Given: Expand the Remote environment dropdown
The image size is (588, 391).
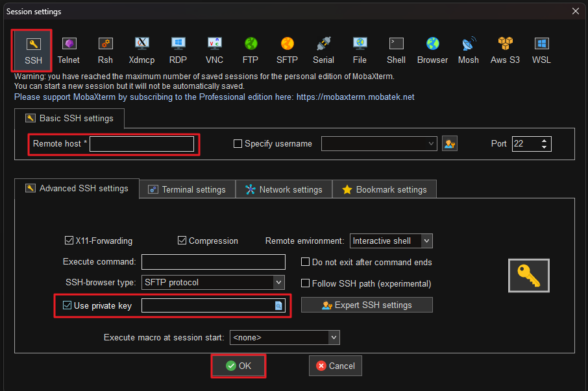Looking at the screenshot, I should tap(426, 241).
